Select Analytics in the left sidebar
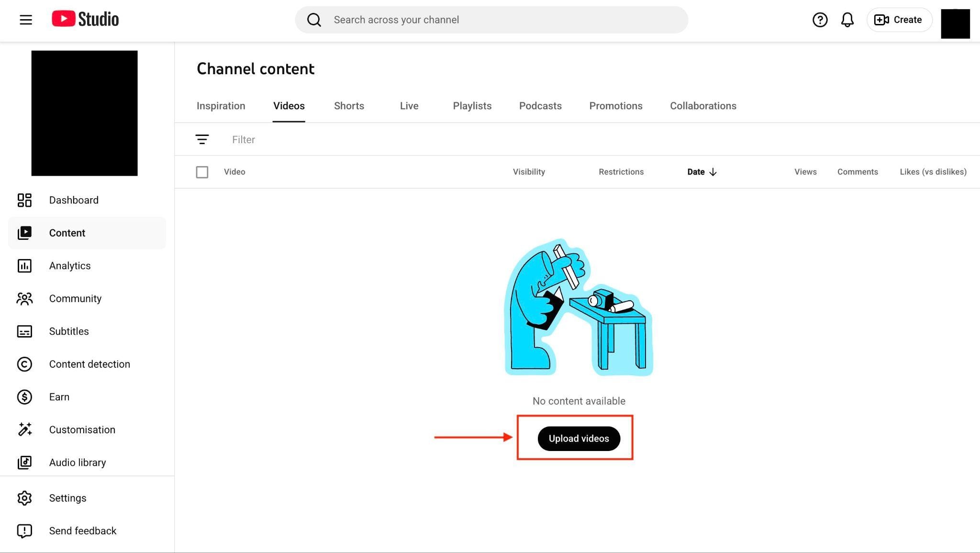The height and width of the screenshot is (553, 980). (x=70, y=266)
